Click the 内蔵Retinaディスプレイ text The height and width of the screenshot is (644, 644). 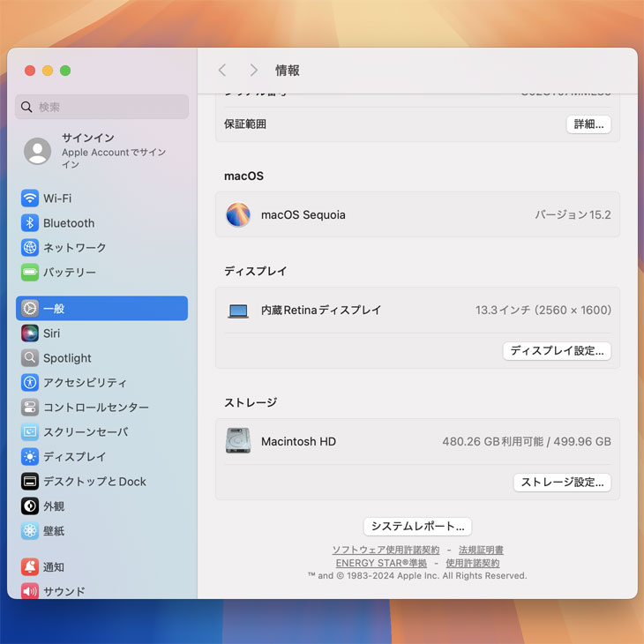pos(321,310)
